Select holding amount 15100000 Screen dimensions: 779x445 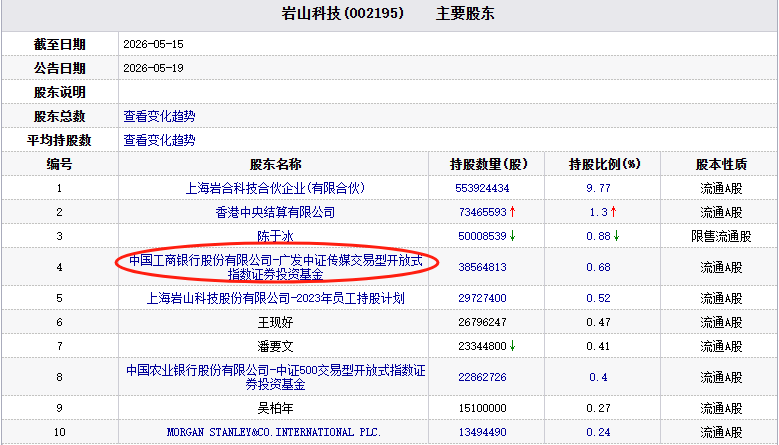[x=482, y=408]
